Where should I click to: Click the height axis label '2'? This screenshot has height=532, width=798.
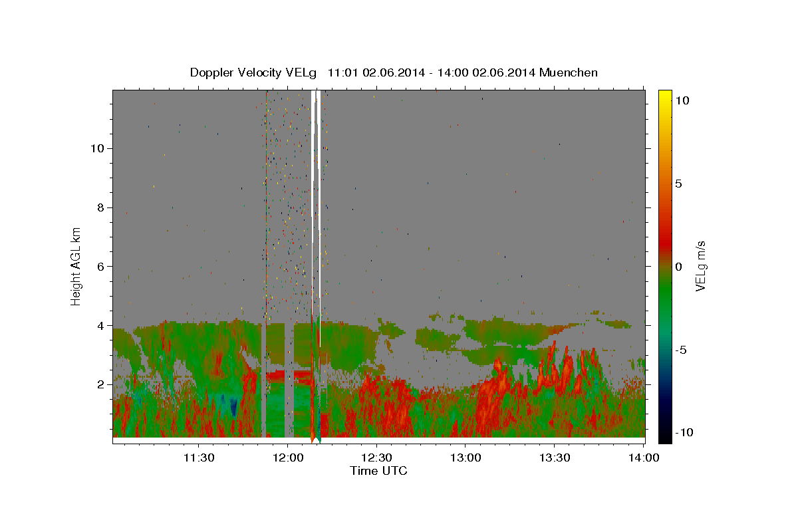(x=100, y=384)
